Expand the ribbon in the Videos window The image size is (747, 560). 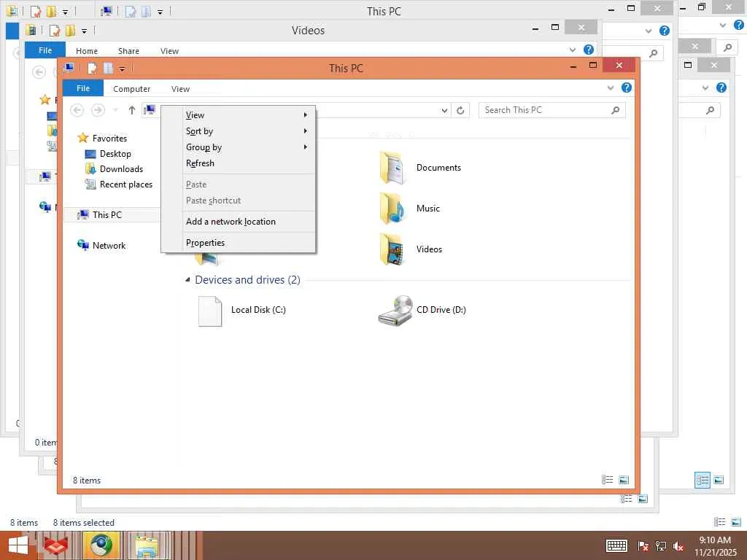click(x=573, y=50)
